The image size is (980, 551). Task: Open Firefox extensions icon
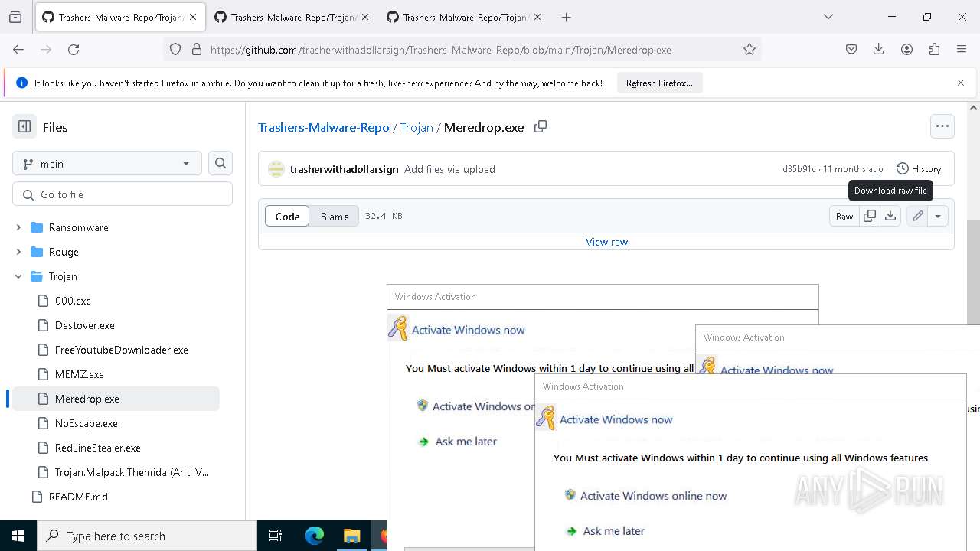934,49
